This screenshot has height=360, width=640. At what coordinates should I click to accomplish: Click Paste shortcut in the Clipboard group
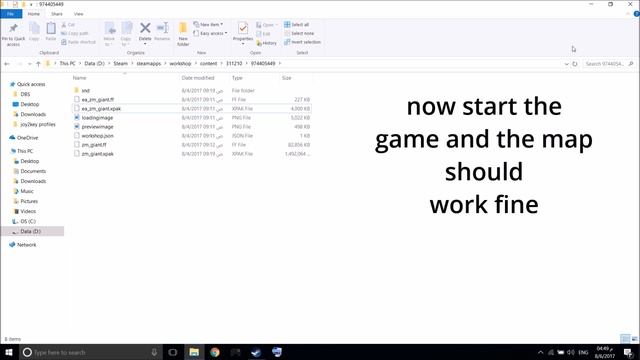(x=78, y=42)
